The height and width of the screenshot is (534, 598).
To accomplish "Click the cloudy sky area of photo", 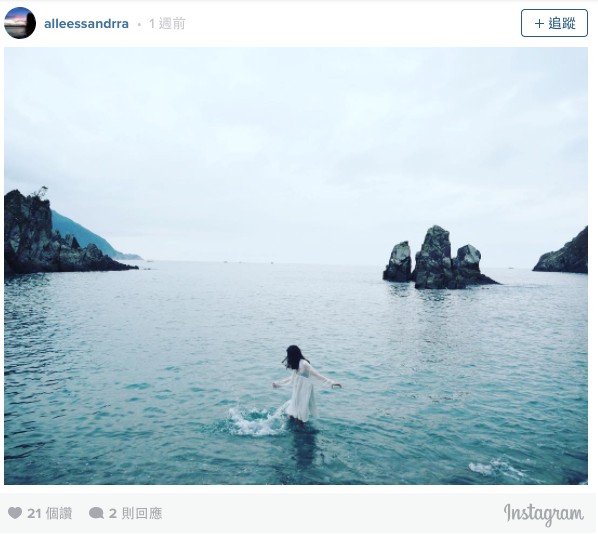I will [296, 134].
